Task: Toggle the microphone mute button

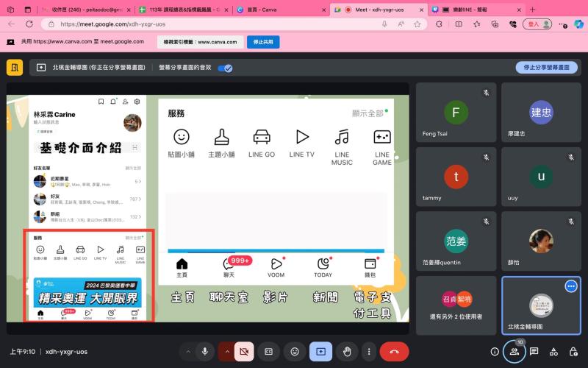Action: click(205, 352)
